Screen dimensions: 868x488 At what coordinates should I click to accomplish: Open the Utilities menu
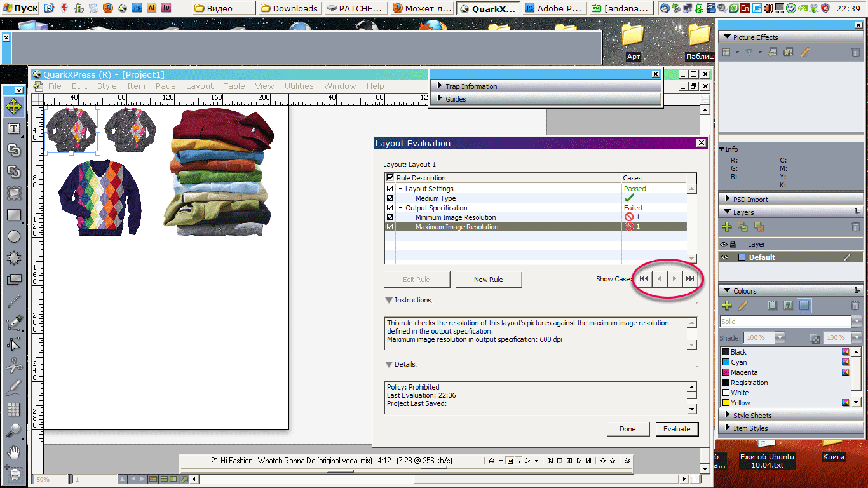click(x=299, y=86)
